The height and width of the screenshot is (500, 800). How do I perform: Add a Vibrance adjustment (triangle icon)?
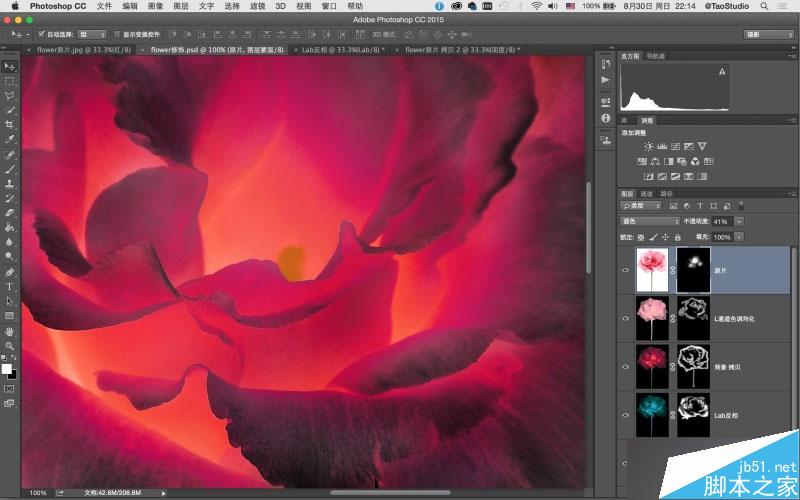coord(702,146)
